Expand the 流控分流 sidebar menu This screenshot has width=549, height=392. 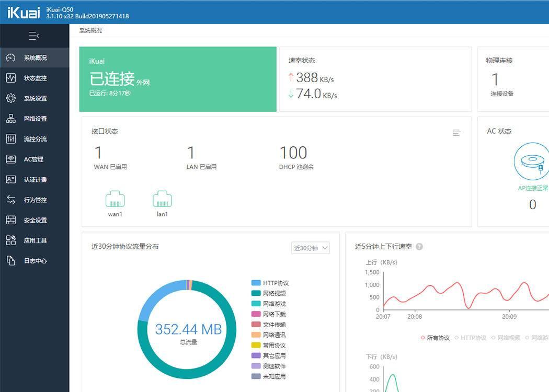[x=35, y=139]
